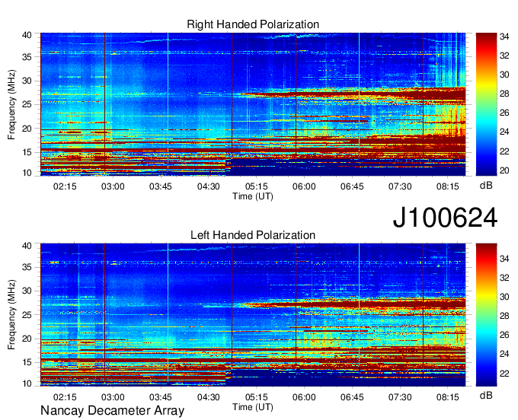The height and width of the screenshot is (420, 518).
Task: Click the 40 MHz tick of Right Handed plot
Action: point(27,35)
